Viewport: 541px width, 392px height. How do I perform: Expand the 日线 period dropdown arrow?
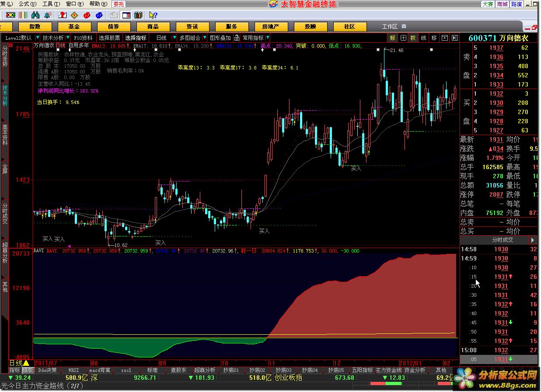175,38
